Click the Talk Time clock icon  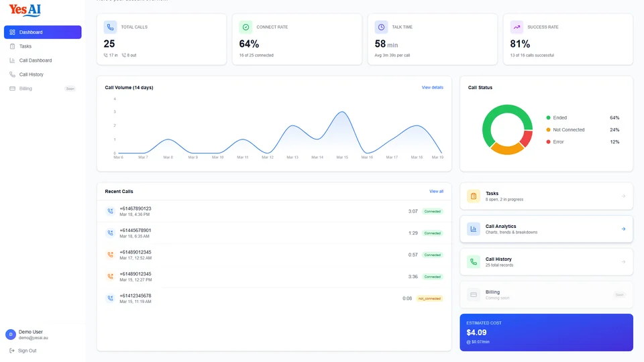click(381, 27)
